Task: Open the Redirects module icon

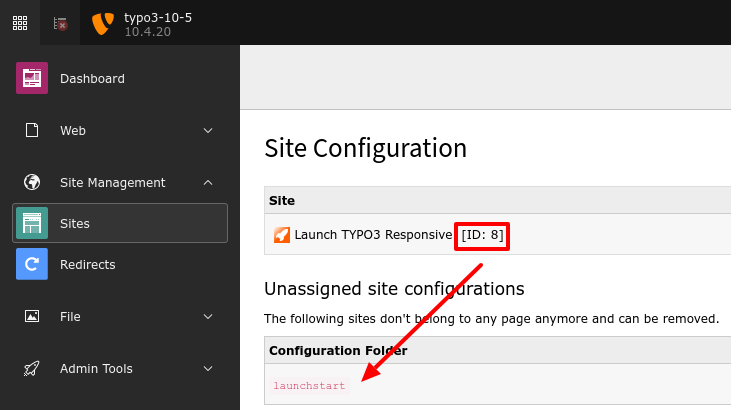Action: click(32, 264)
